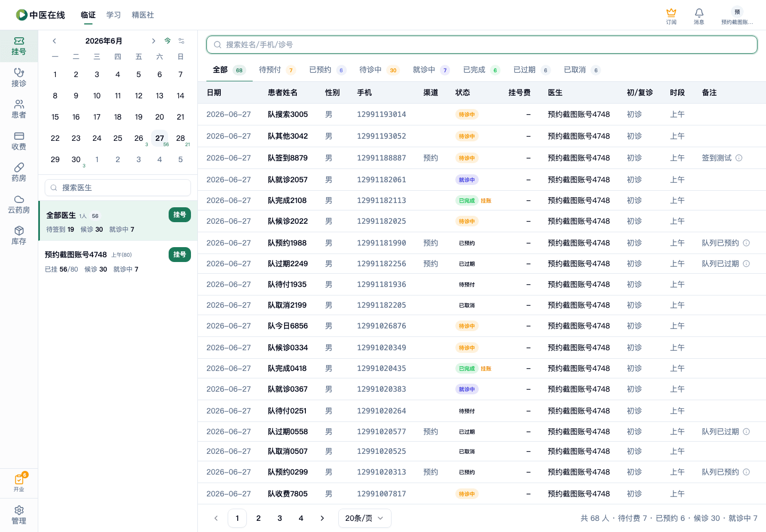Click the current page 1 button
Viewport: 766px width, 532px height.
pyautogui.click(x=237, y=518)
